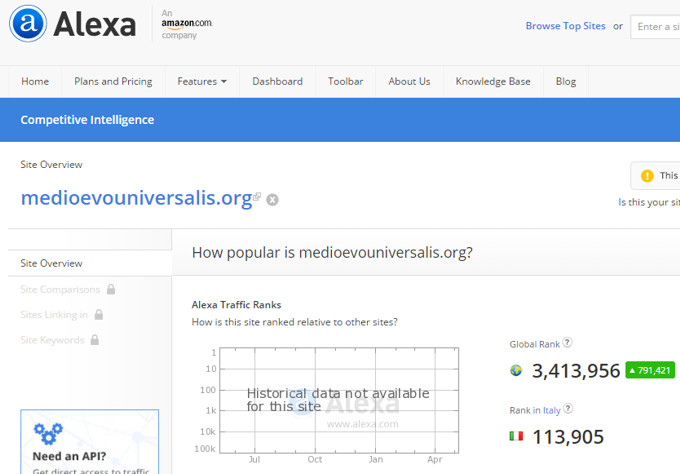Open external link icon beside medioevouniversalis.org
Image resolution: width=680 pixels, height=474 pixels.
(257, 197)
